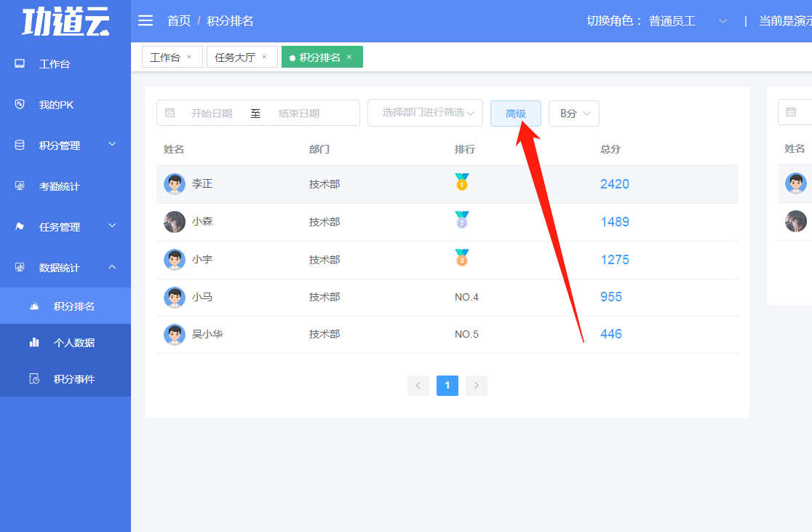
Task: Click the 积分排名 podium icon in sidebar
Action: (x=34, y=306)
